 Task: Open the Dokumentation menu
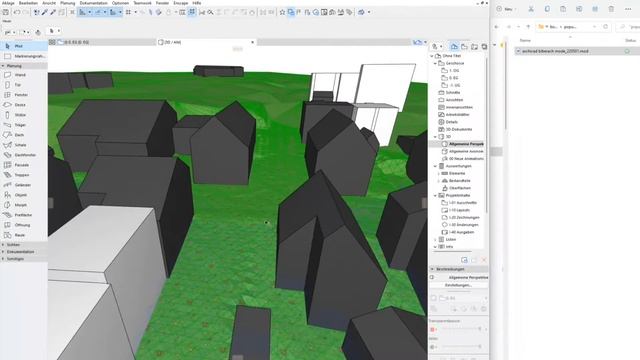[x=93, y=3]
